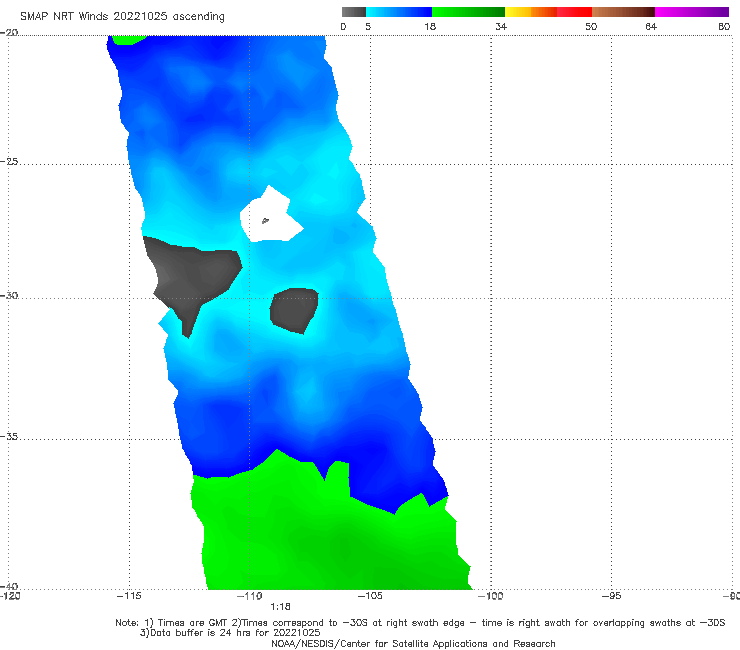Click the latitude axis label "-30"
Screen dimensions: 740x650
click(9, 295)
